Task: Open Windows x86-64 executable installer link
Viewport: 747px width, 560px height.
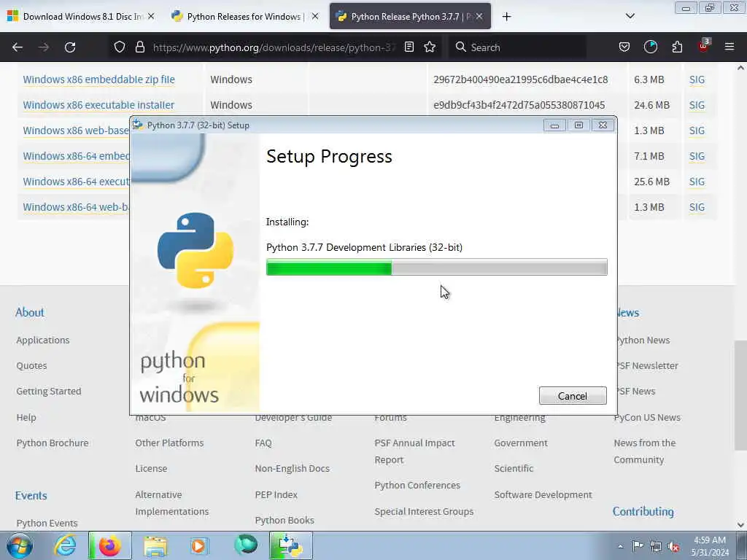Action: pyautogui.click(x=76, y=182)
